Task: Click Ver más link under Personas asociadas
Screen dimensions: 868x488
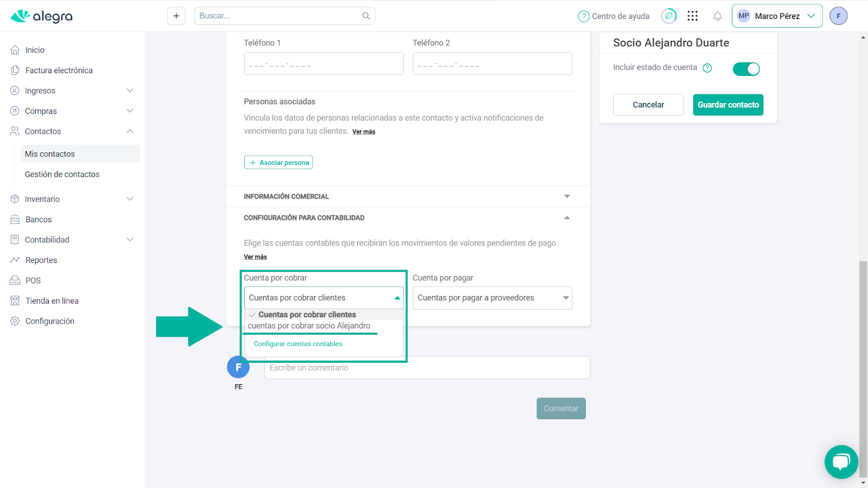Action: click(363, 132)
